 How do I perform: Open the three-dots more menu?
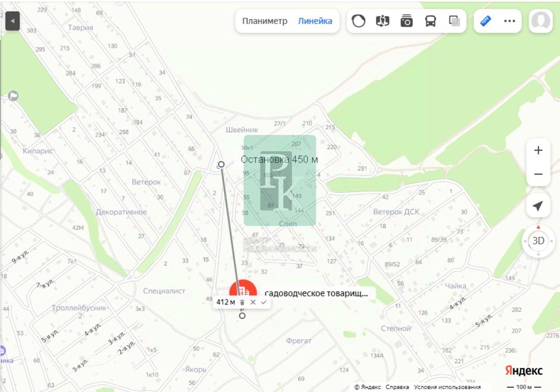tap(510, 21)
